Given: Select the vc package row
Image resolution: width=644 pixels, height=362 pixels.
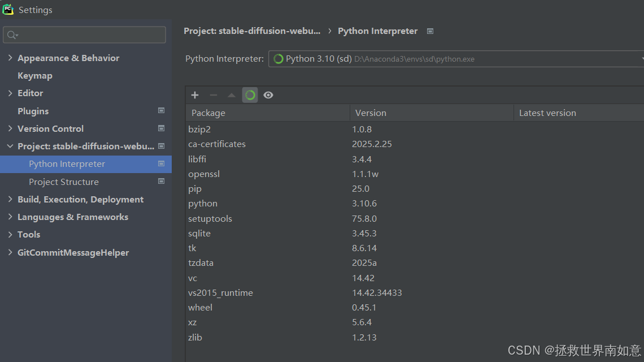Looking at the screenshot, I should (415, 278).
